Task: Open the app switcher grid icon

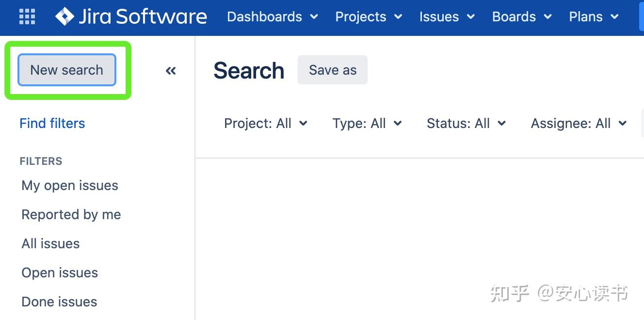Action: (x=27, y=16)
